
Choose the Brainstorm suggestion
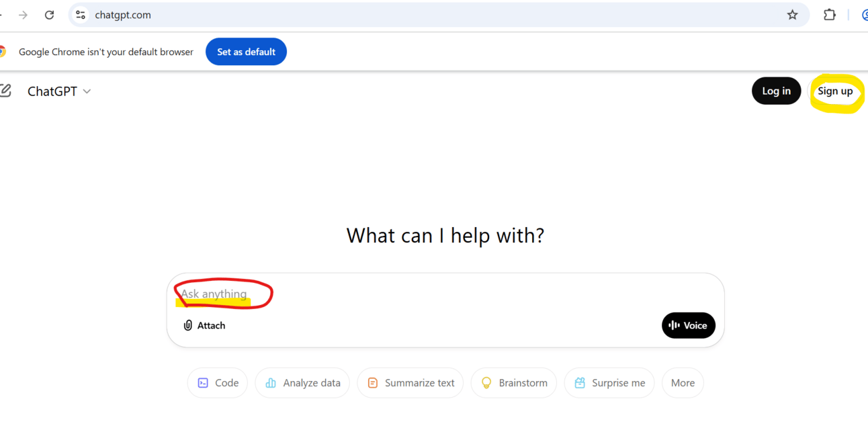tap(514, 383)
